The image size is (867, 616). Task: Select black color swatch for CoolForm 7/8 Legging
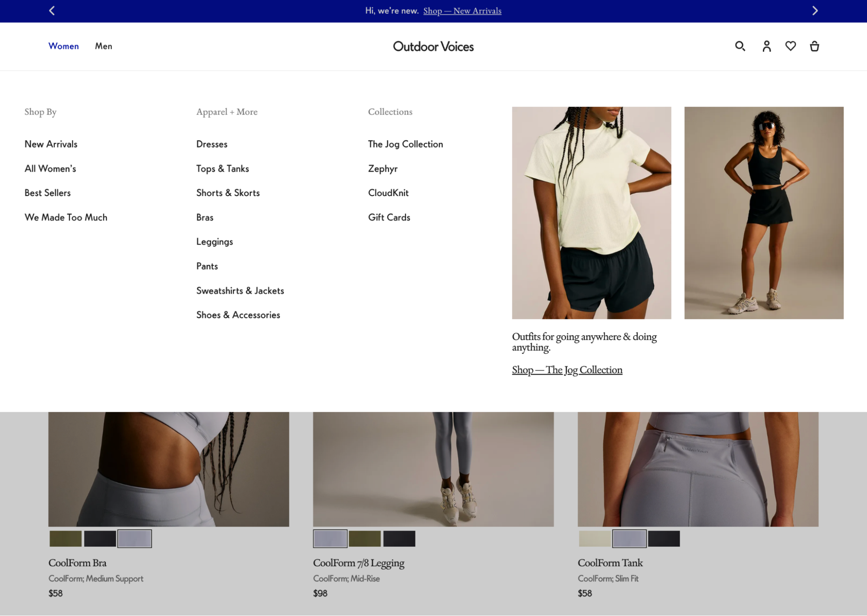pyautogui.click(x=399, y=539)
